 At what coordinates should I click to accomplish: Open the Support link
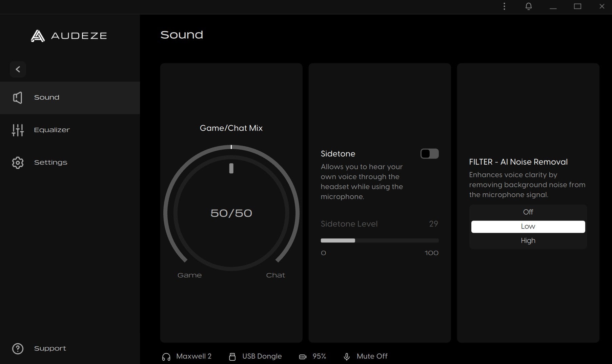[50, 348]
